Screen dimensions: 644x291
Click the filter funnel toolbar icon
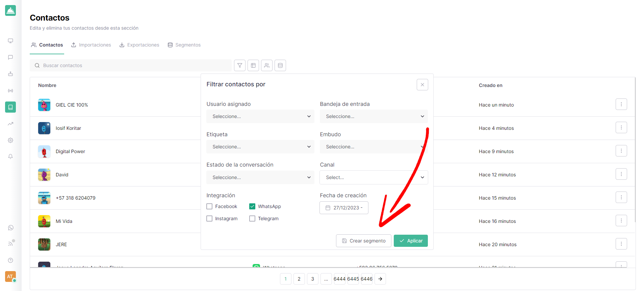240,65
